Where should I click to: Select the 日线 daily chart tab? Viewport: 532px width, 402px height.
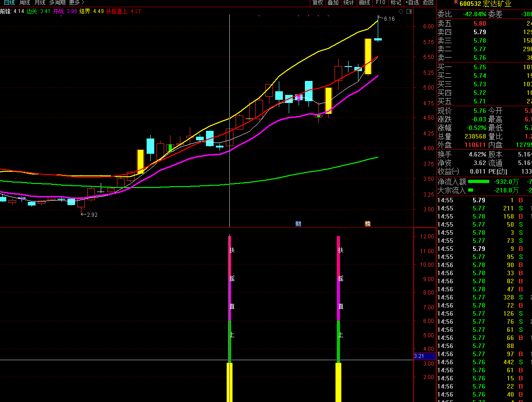click(9, 3)
